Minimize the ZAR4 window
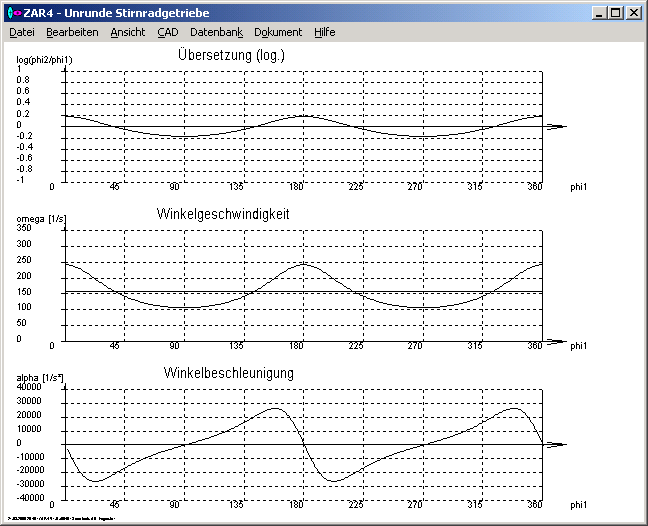The height and width of the screenshot is (526, 648). click(599, 13)
